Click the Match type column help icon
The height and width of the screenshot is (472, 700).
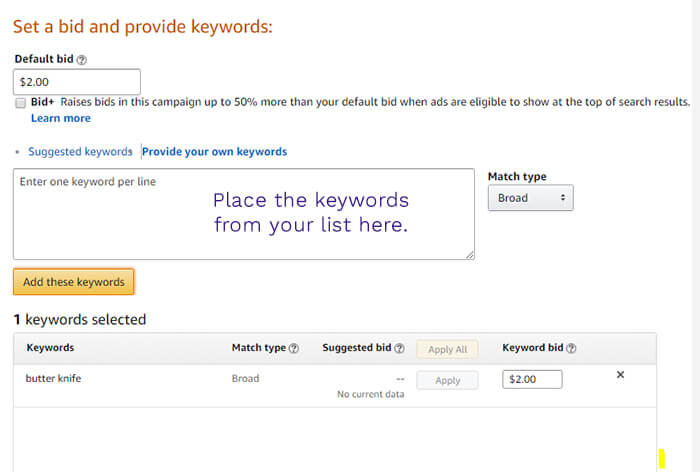pos(294,349)
